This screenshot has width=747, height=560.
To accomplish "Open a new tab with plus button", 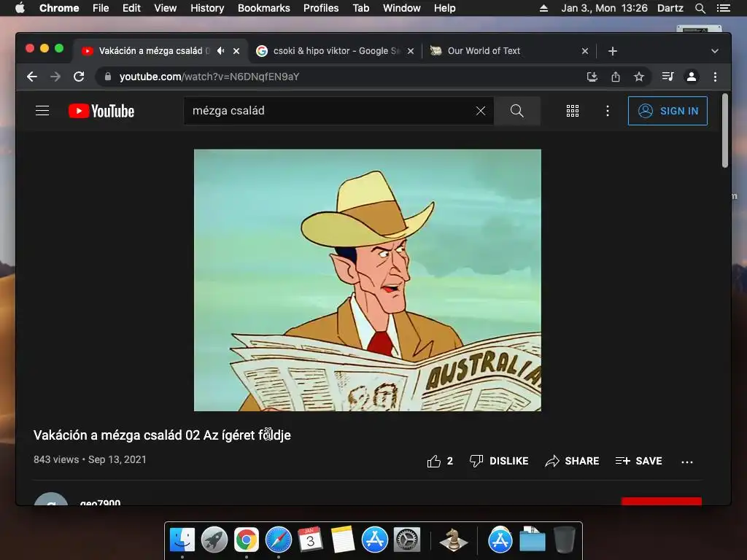I will pos(613,51).
